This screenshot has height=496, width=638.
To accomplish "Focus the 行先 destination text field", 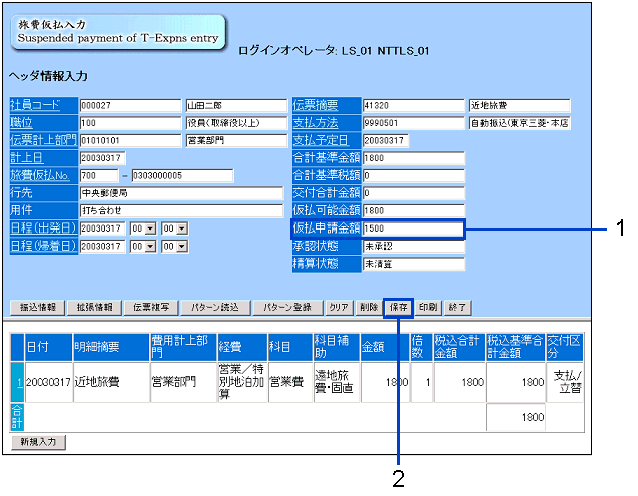I will tap(167, 193).
